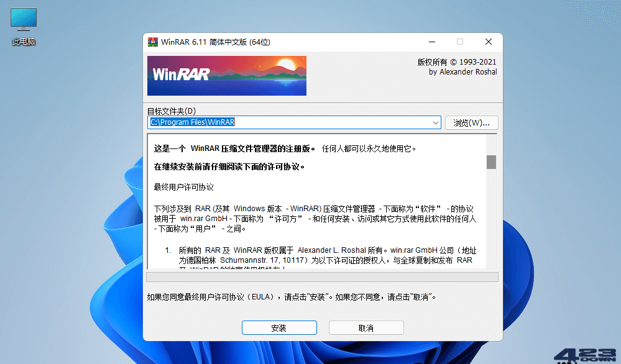Click license clause 1 about Alexander L. Roshal

coord(321,258)
